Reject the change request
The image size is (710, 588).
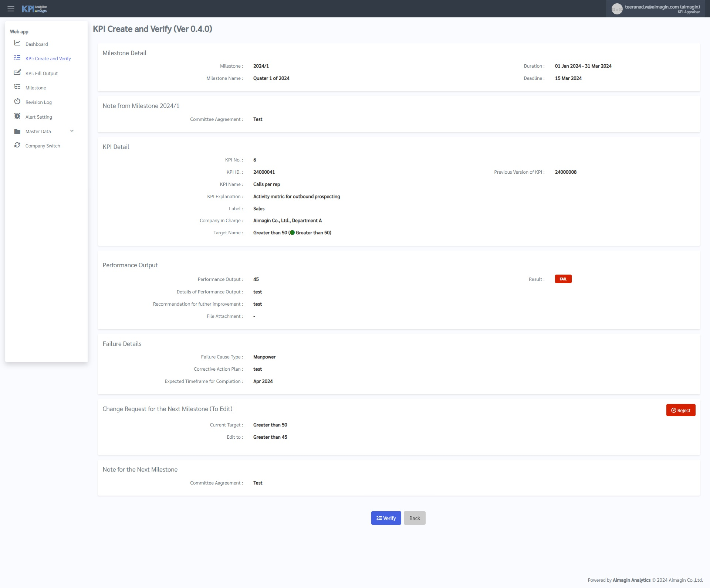click(x=680, y=410)
